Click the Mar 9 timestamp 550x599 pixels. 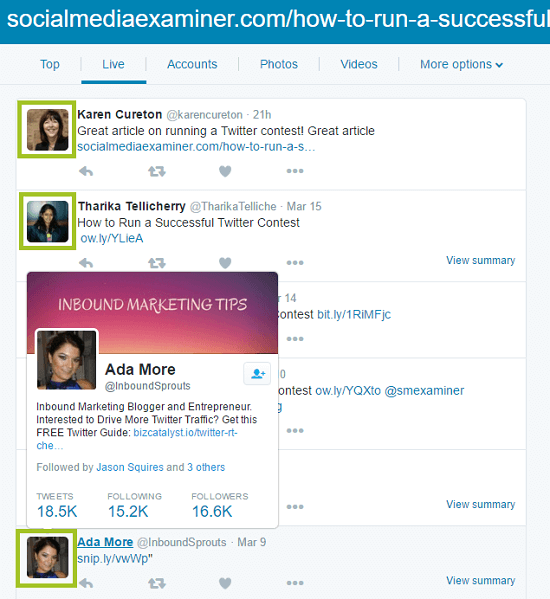tap(252, 542)
